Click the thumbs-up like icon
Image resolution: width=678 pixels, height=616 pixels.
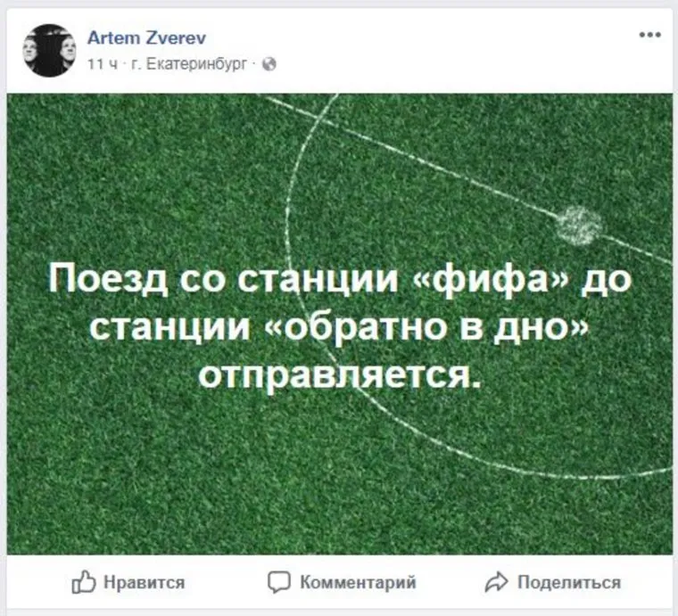pos(84,582)
